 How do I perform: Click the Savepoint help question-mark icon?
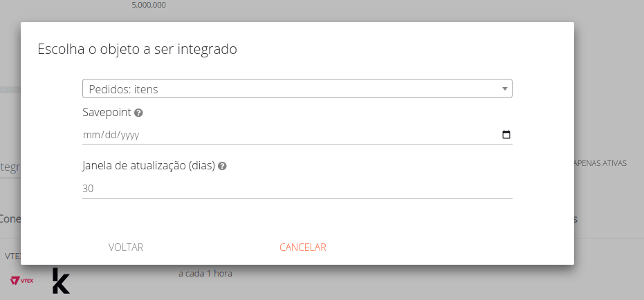point(138,113)
